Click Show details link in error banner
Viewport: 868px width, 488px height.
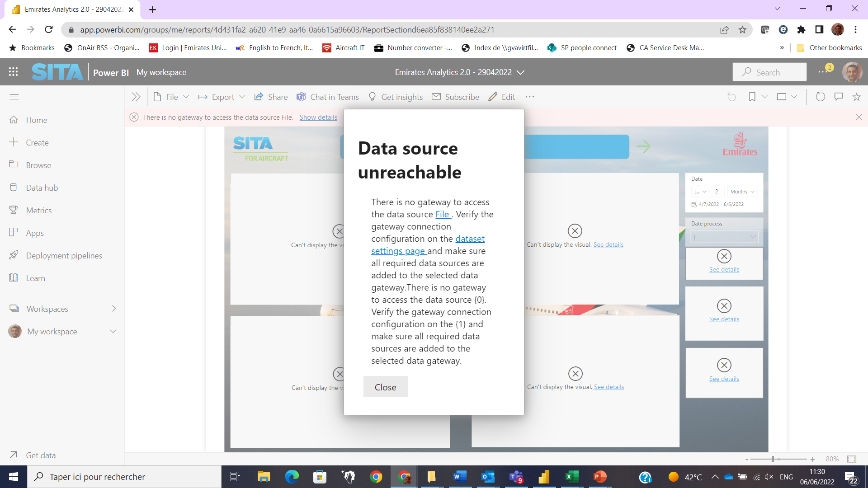pyautogui.click(x=318, y=117)
